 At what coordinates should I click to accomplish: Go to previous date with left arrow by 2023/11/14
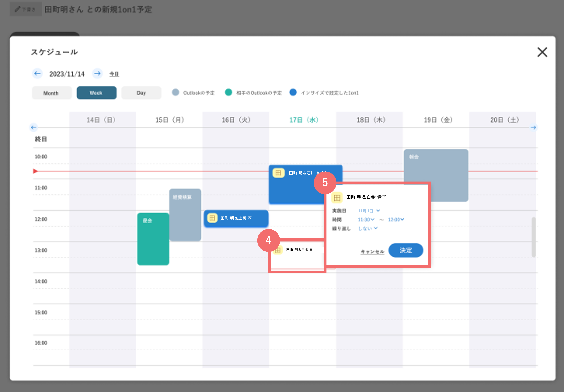point(37,73)
